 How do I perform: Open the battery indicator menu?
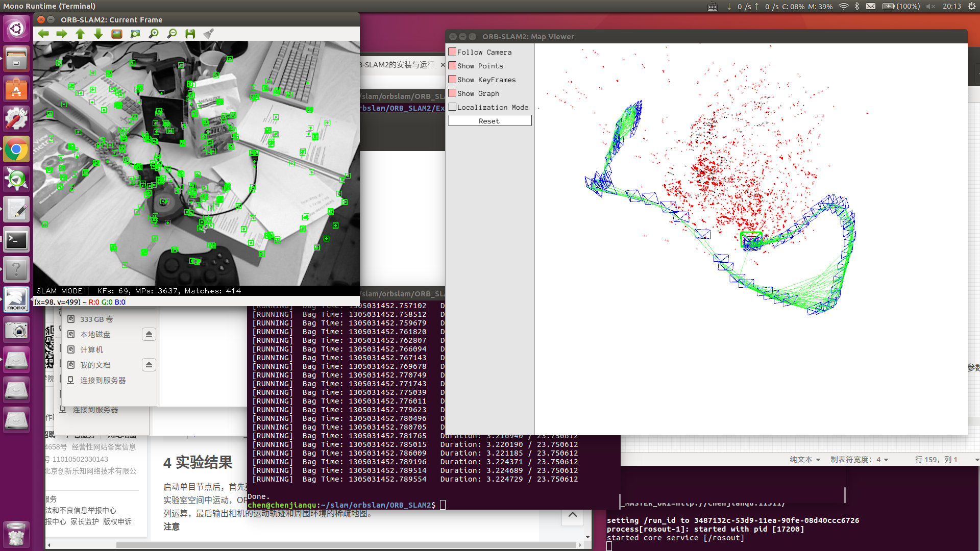(x=901, y=6)
